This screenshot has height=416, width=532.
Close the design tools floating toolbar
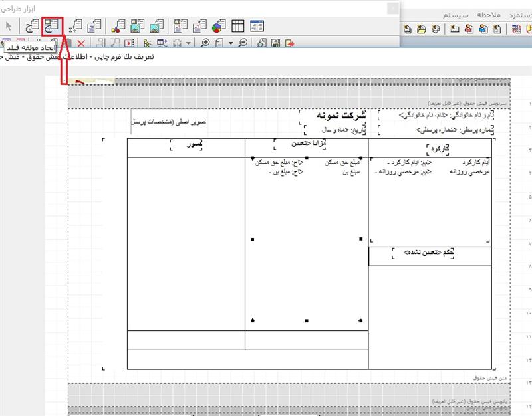pyautogui.click(x=393, y=8)
